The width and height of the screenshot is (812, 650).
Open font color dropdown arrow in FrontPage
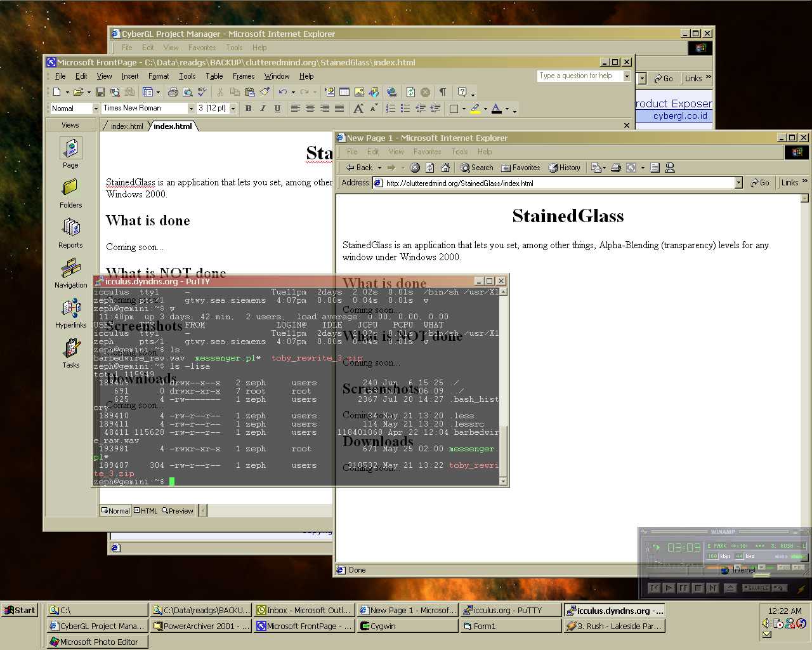pos(507,109)
